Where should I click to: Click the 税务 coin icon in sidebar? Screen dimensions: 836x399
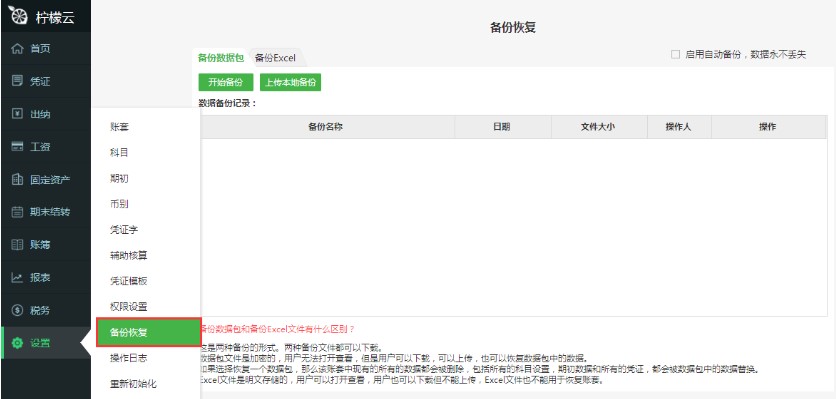point(17,310)
